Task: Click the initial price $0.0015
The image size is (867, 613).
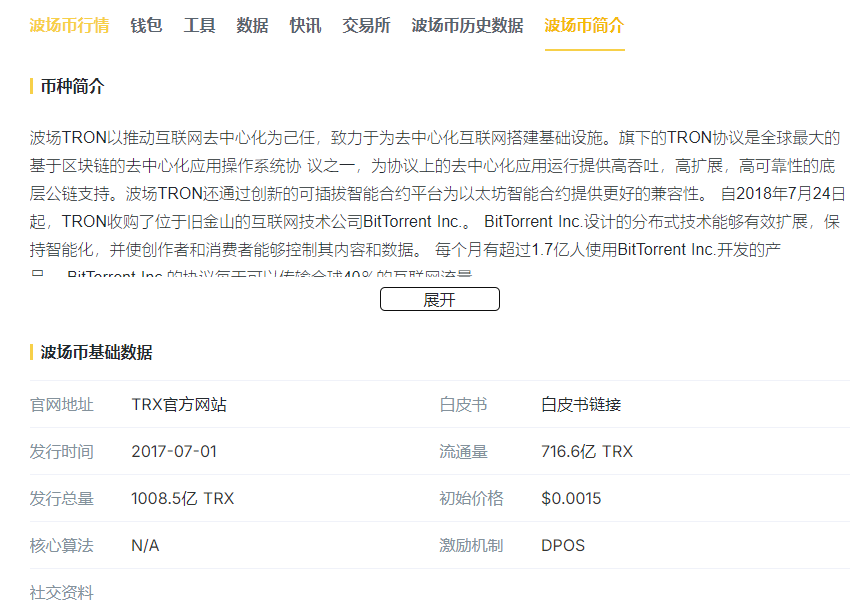Action: point(571,499)
